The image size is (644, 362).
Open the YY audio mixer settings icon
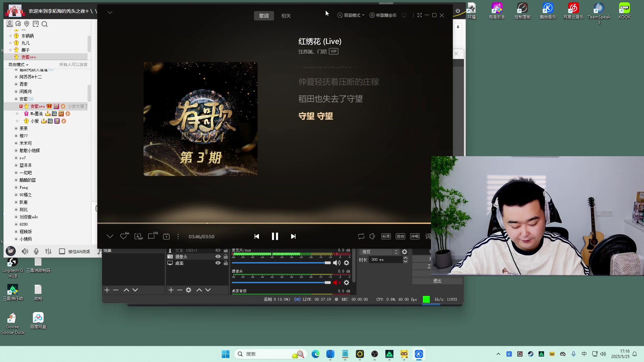pyautogui.click(x=48, y=251)
